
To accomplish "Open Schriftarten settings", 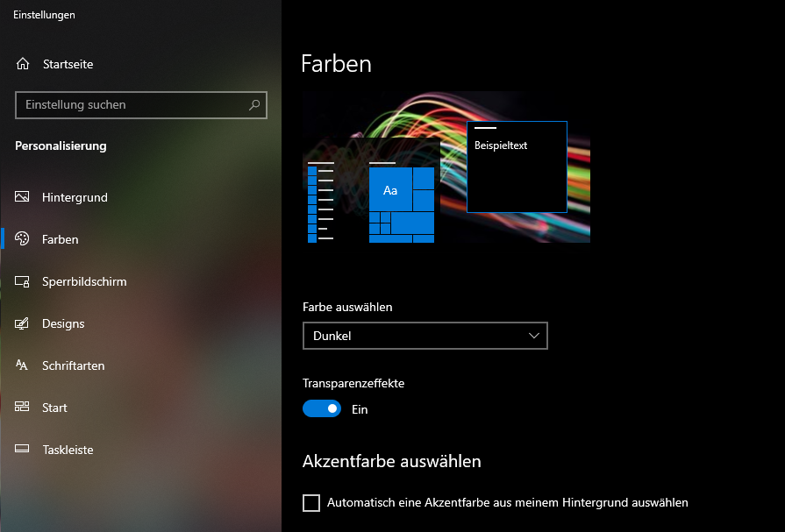I will click(x=73, y=365).
